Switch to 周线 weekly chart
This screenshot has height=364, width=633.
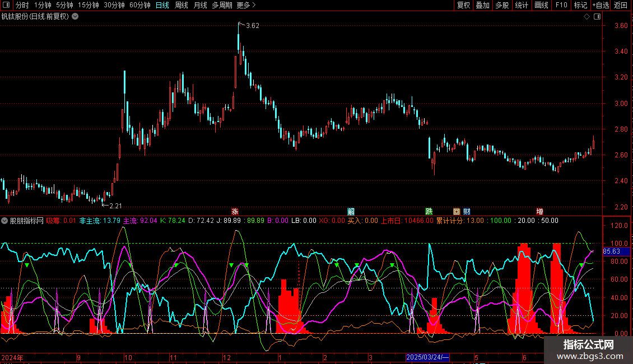tap(181, 5)
